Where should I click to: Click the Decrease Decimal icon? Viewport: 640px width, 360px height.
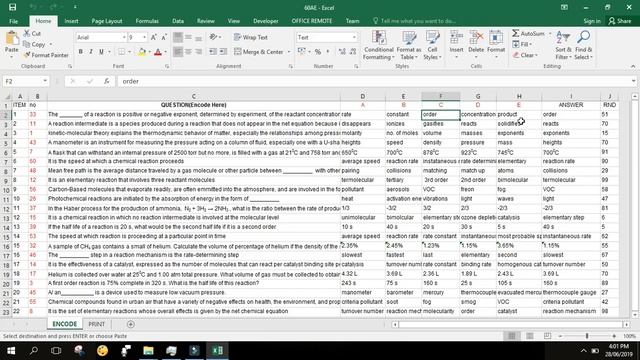pos(353,52)
